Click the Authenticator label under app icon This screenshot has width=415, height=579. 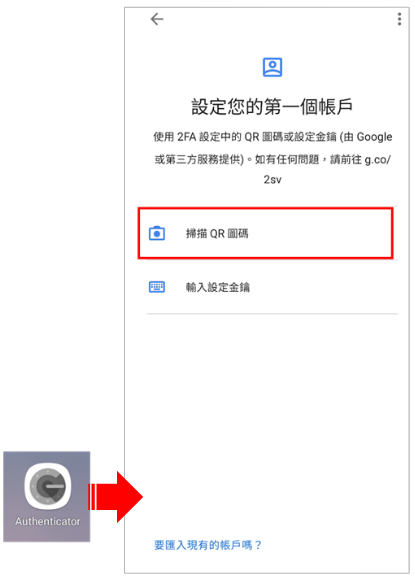48,521
